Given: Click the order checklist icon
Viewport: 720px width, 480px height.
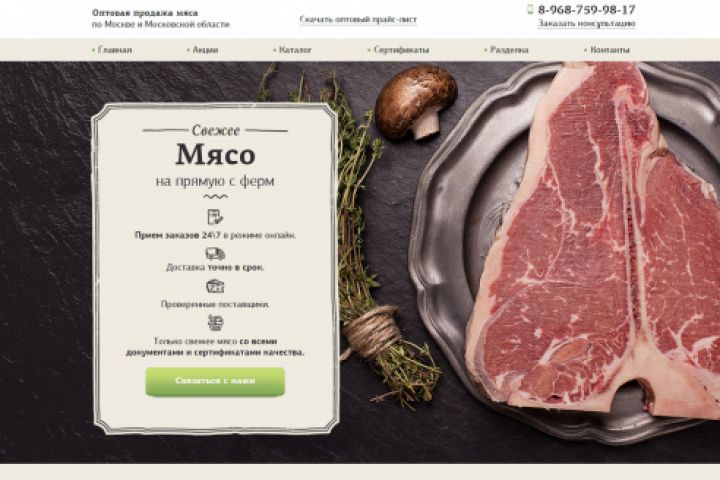Looking at the screenshot, I should click(x=215, y=217).
